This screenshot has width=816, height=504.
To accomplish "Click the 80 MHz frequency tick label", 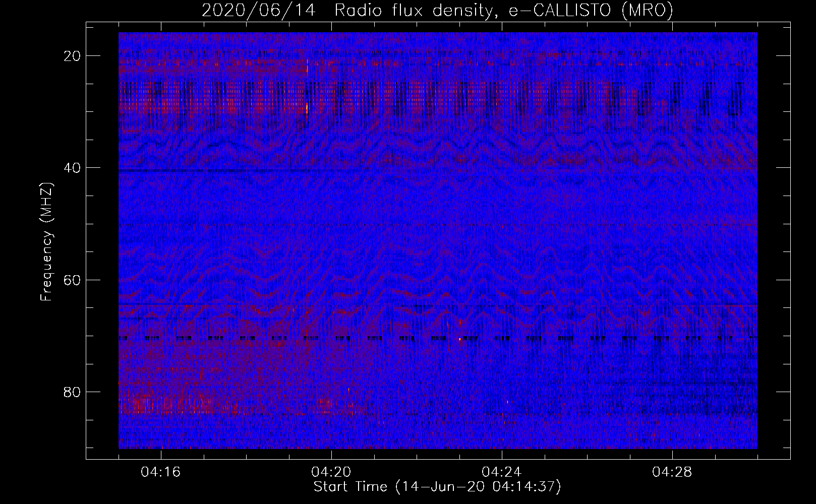I will 73,392.
